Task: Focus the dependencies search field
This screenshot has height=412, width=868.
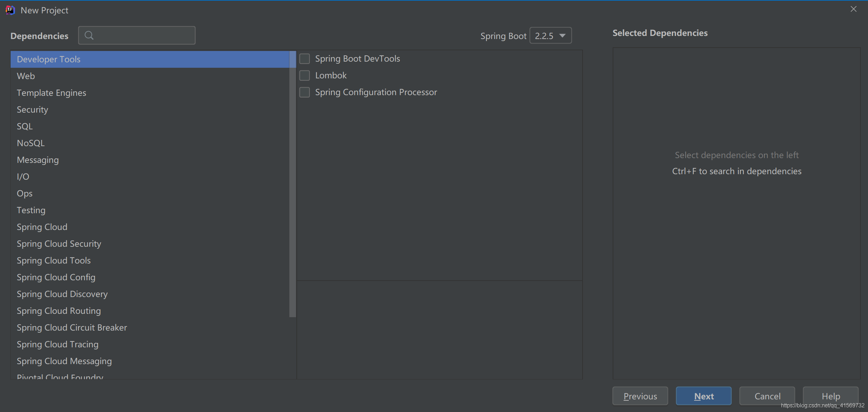Action: [x=144, y=35]
